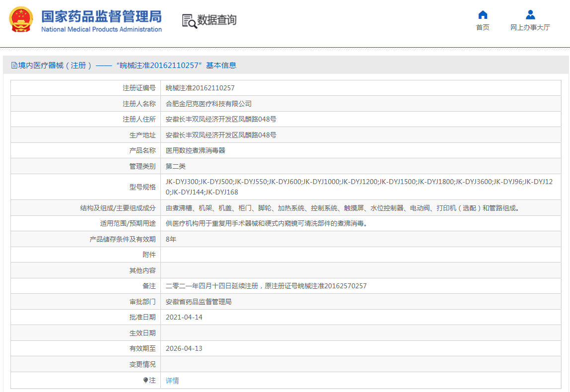Click the national emblem logo
570x392 pixels.
pos(21,20)
